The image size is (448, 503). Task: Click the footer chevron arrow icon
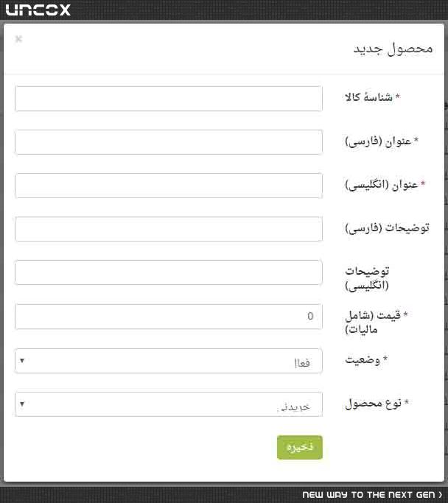pyautogui.click(x=441, y=495)
